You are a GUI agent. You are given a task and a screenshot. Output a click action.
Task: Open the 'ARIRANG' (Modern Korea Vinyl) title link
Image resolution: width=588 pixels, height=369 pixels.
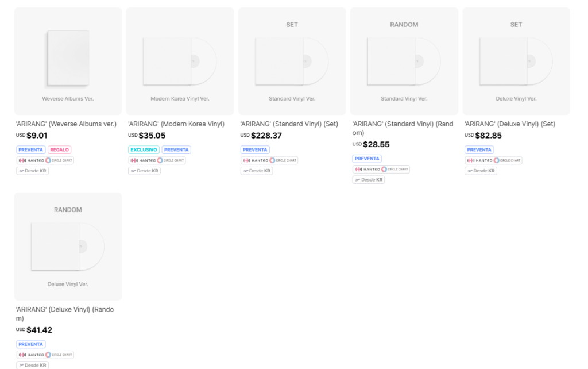tap(176, 124)
